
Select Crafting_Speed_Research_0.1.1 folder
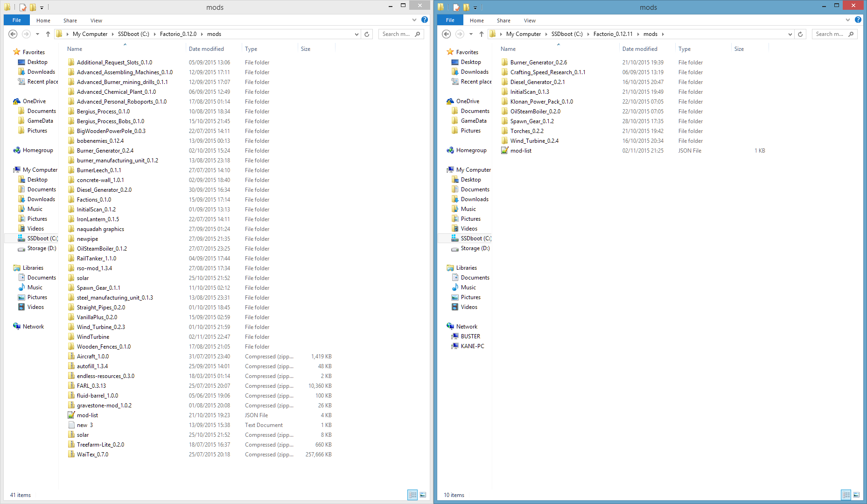point(543,72)
